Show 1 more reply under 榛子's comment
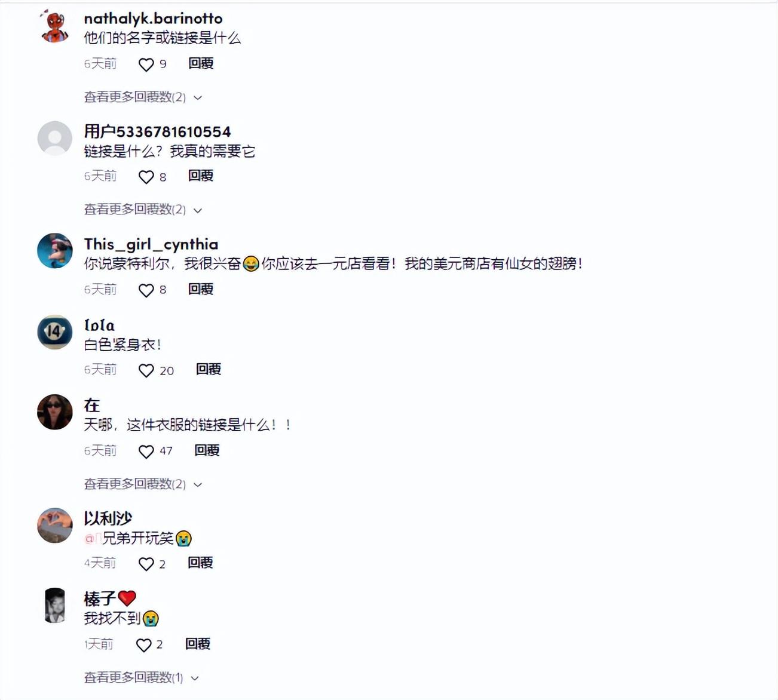This screenshot has width=778, height=700. [141, 677]
